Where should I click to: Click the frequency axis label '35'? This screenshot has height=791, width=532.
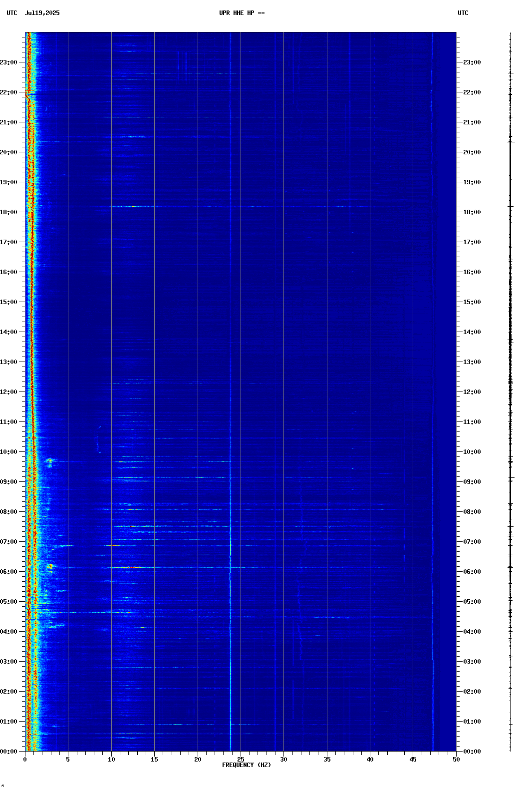point(327,760)
